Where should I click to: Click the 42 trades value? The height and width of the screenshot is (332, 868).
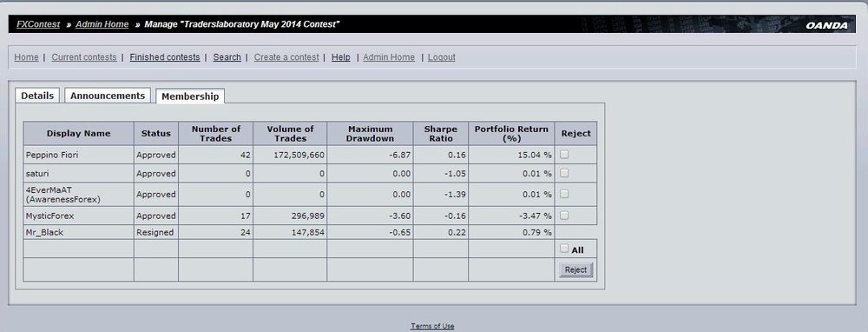[246, 156]
